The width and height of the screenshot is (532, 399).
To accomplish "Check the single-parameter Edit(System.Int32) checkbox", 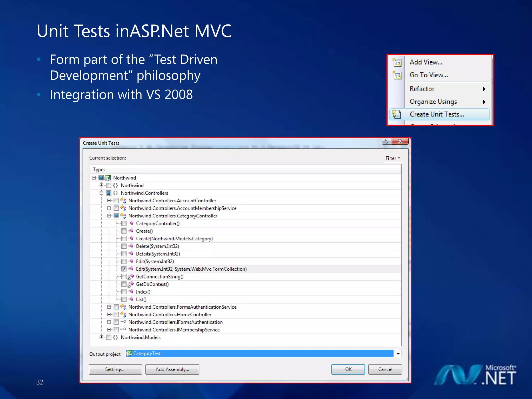I will click(124, 261).
